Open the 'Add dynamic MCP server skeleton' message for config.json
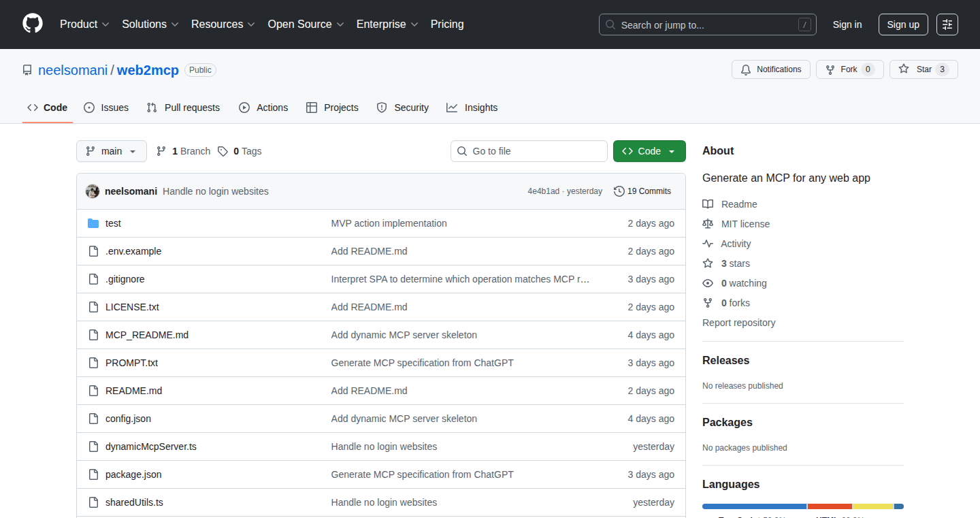The height and width of the screenshot is (518, 980). pos(404,419)
